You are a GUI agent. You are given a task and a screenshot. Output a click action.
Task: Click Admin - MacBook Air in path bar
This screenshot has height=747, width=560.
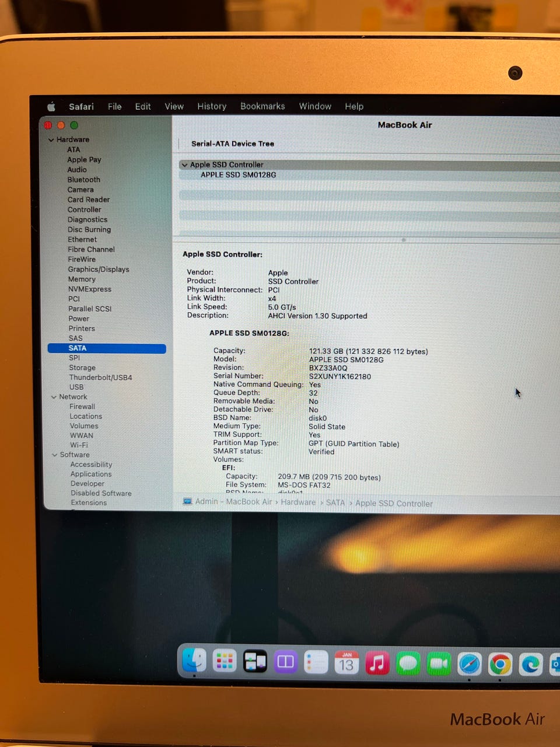pyautogui.click(x=233, y=502)
